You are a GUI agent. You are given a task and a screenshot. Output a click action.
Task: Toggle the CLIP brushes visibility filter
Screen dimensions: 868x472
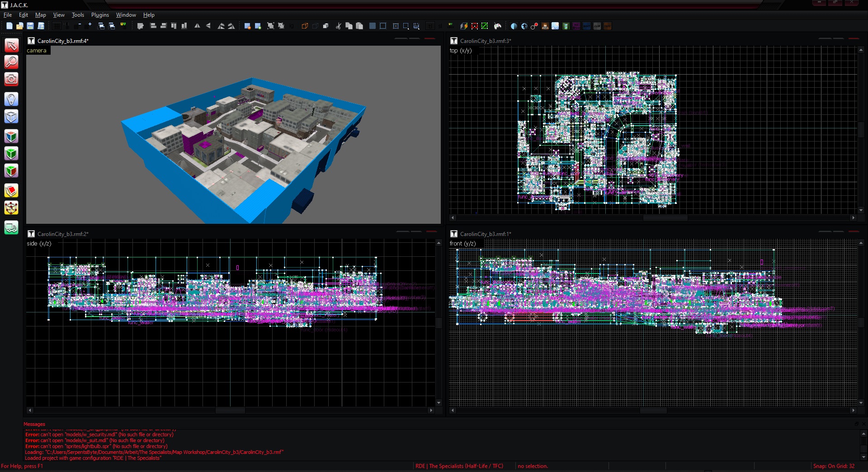[597, 26]
